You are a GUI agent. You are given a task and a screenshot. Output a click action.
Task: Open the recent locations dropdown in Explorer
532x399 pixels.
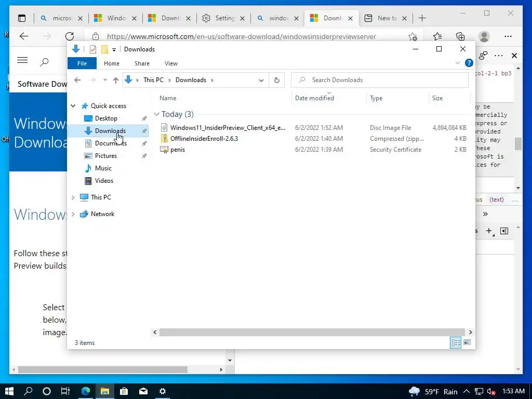pos(105,80)
